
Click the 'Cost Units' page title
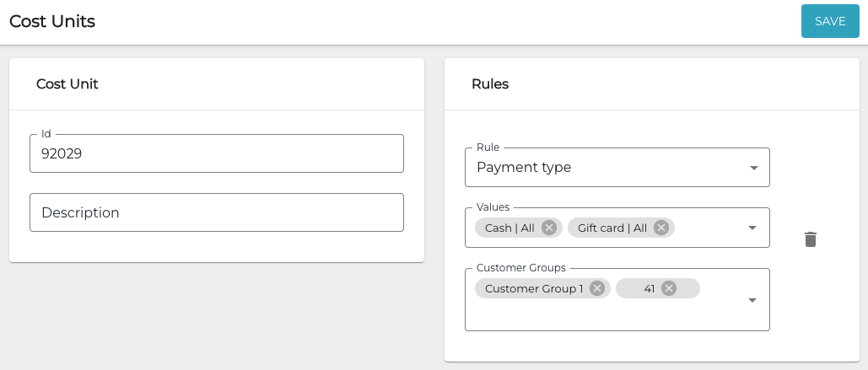tap(52, 22)
